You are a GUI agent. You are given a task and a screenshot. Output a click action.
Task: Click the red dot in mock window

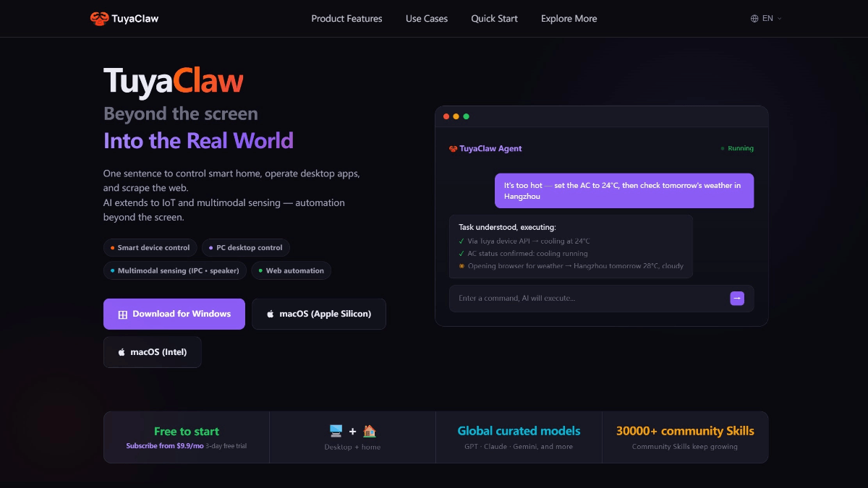[446, 116]
